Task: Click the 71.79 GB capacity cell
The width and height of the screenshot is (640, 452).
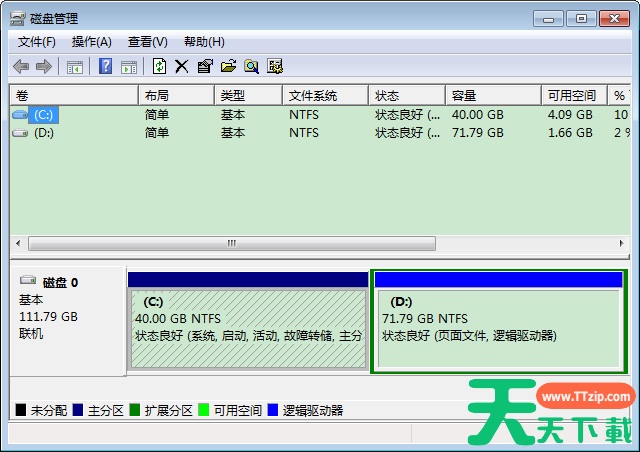Action: point(478,133)
